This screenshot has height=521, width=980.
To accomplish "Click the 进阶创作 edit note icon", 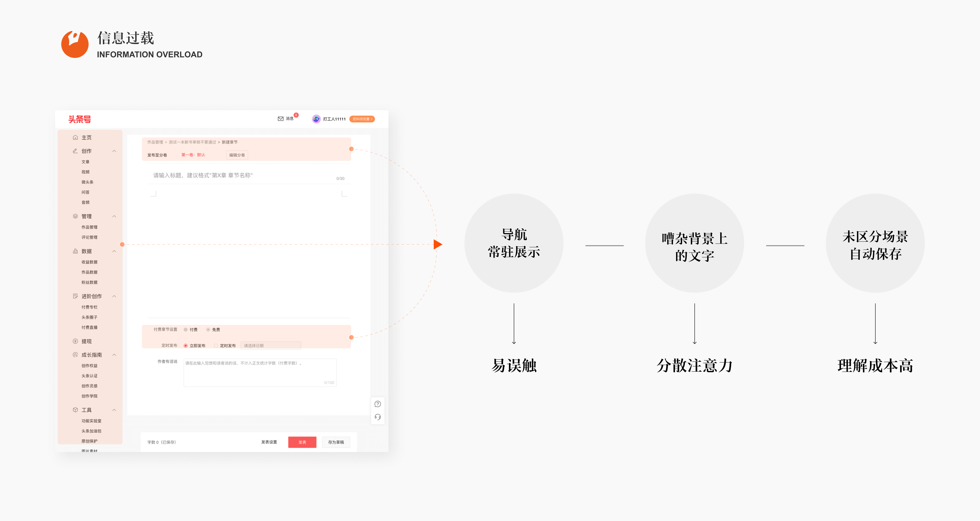I will 75,296.
